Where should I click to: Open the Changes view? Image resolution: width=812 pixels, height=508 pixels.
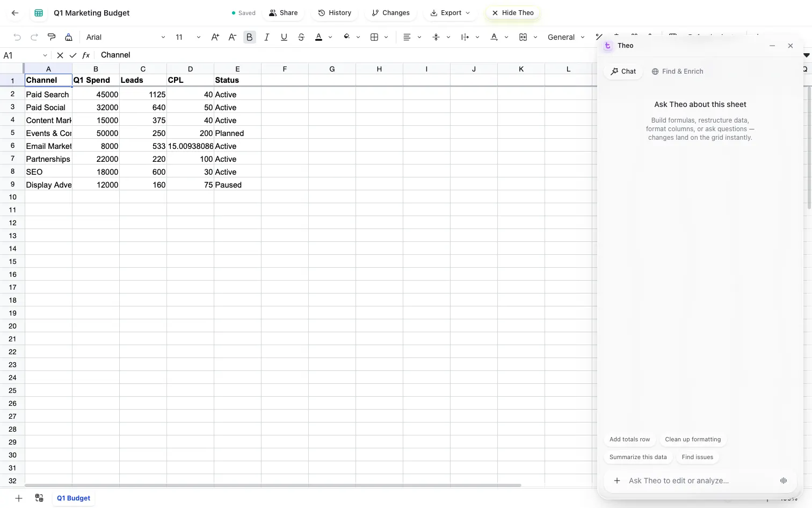[391, 13]
